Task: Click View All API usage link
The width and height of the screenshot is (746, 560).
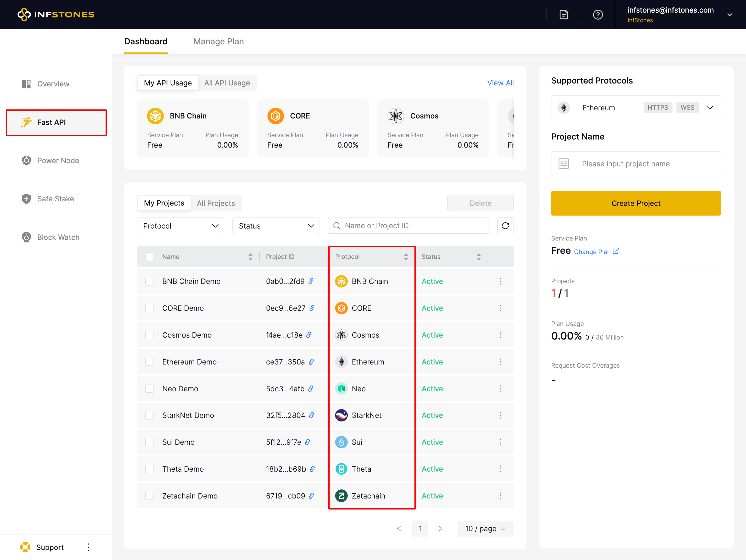Action: click(x=500, y=83)
